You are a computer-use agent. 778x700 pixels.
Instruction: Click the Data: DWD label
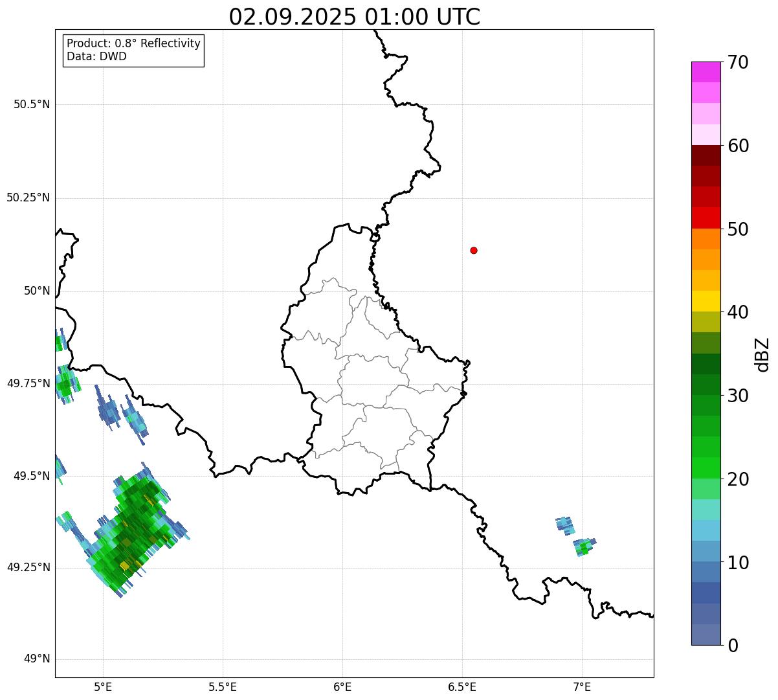96,56
